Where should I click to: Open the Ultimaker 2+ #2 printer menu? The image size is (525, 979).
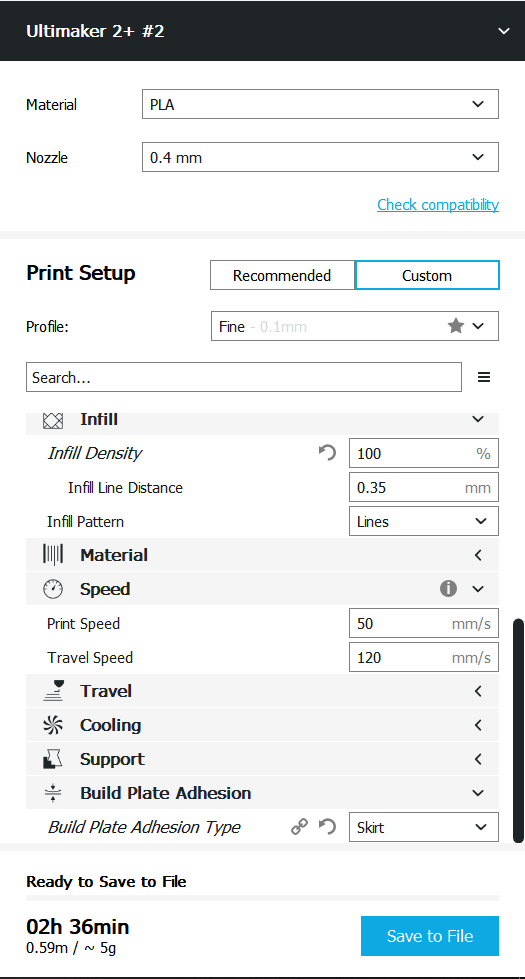262,31
